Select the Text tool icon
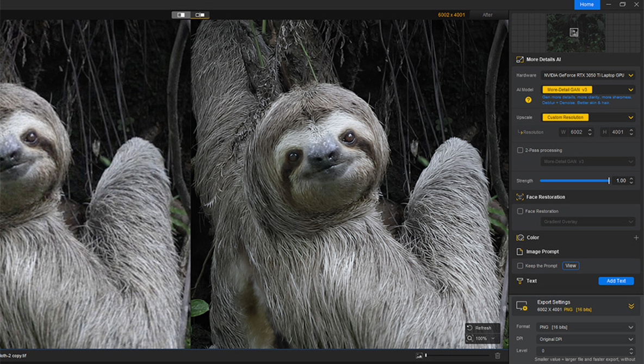The height and width of the screenshot is (364, 644). 519,281
